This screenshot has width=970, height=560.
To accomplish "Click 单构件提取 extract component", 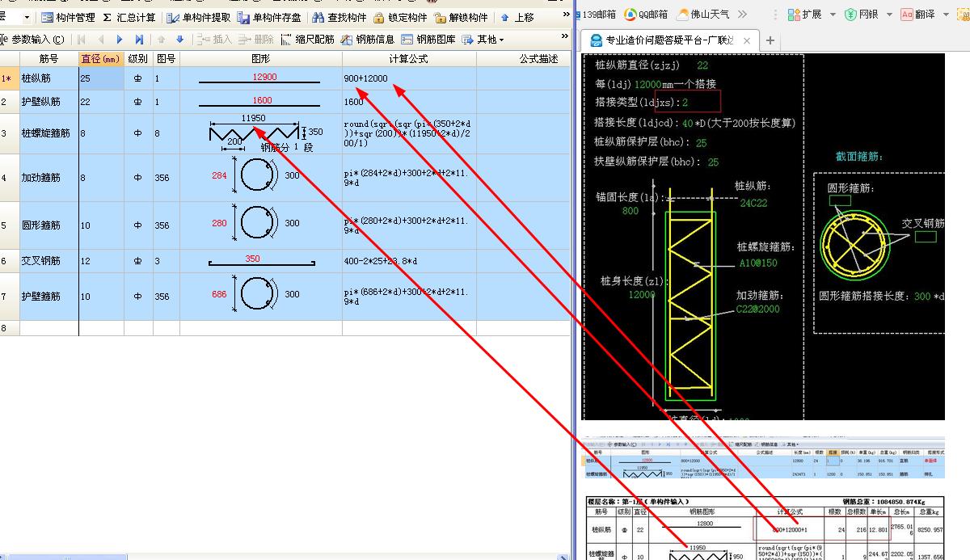I will click(199, 17).
